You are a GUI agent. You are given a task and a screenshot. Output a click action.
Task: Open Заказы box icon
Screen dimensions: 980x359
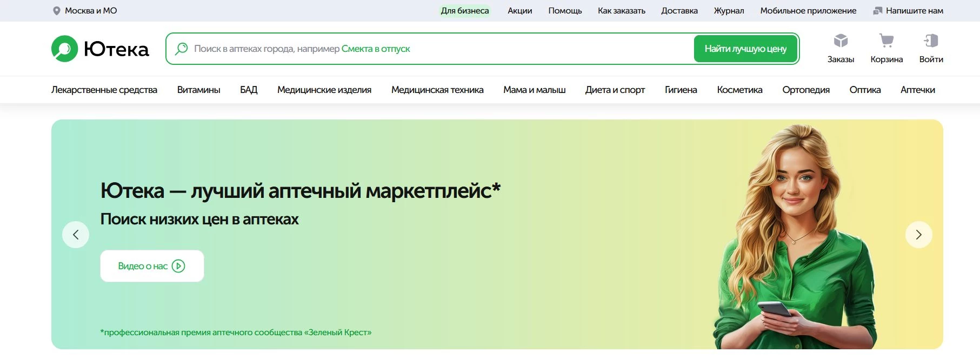(841, 41)
